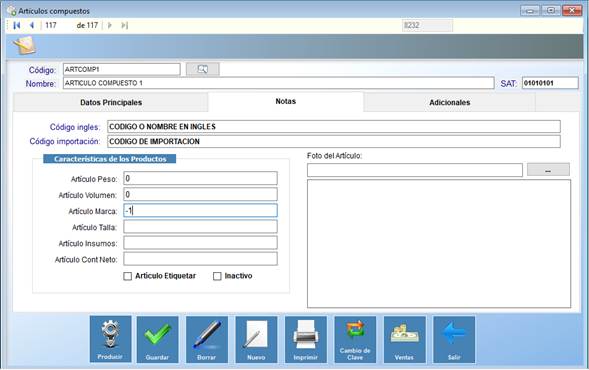This screenshot has width=589, height=370.
Task: Open the Adicionales tab
Action: point(450,102)
